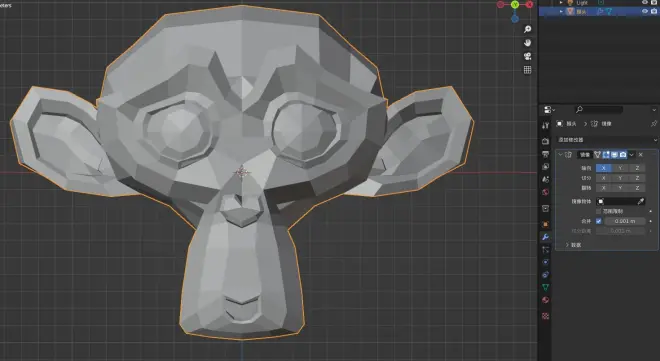660x361 pixels.
Task: Expand the Light item in outliner
Action: [561, 3]
